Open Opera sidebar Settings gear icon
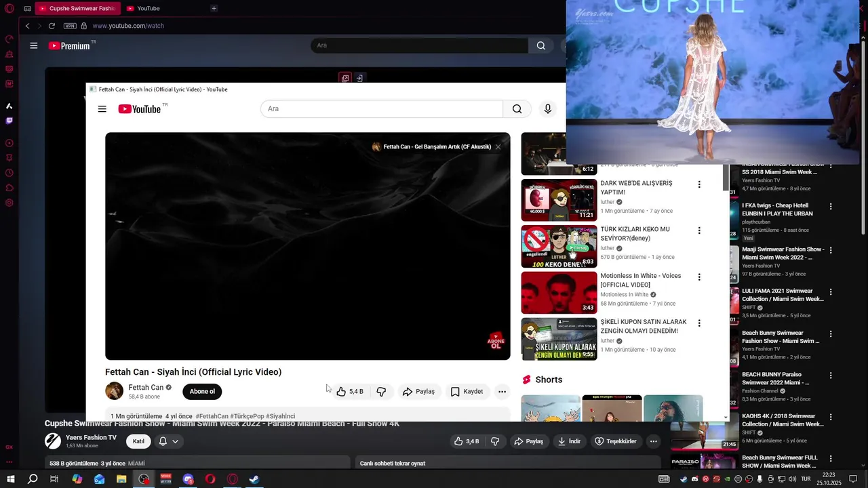The width and height of the screenshot is (868, 488). (x=9, y=203)
